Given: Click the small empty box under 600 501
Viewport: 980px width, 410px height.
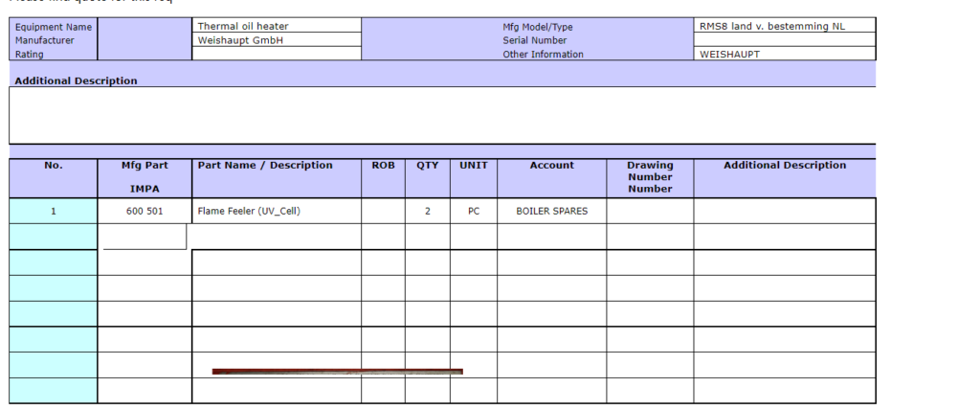Looking at the screenshot, I should click(x=144, y=237).
